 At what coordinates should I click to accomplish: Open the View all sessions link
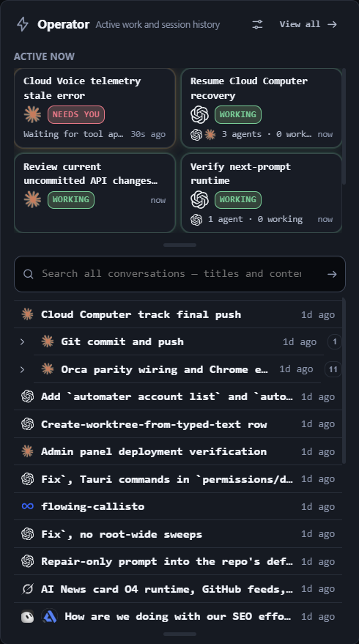308,24
